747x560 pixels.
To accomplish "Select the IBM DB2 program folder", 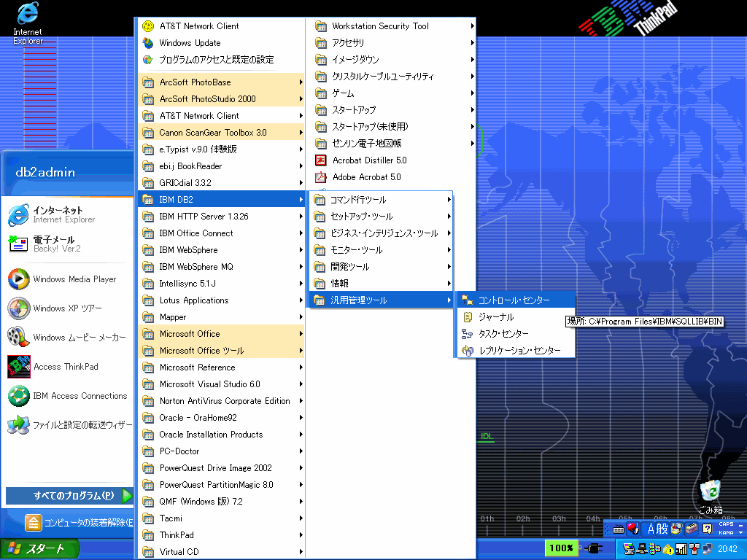I will (221, 200).
